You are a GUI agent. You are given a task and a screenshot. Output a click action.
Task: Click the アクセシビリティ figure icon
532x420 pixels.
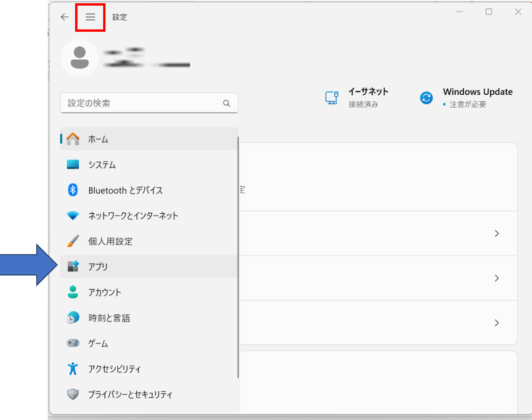click(73, 369)
